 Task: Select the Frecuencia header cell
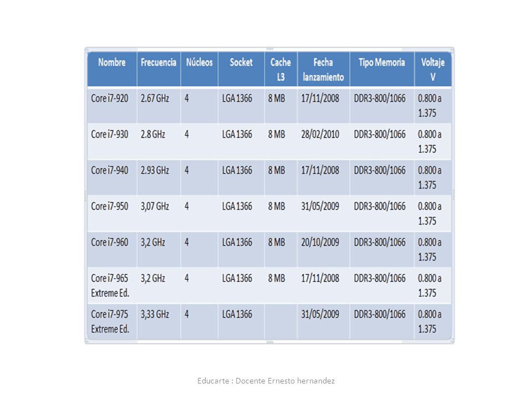pyautogui.click(x=158, y=69)
